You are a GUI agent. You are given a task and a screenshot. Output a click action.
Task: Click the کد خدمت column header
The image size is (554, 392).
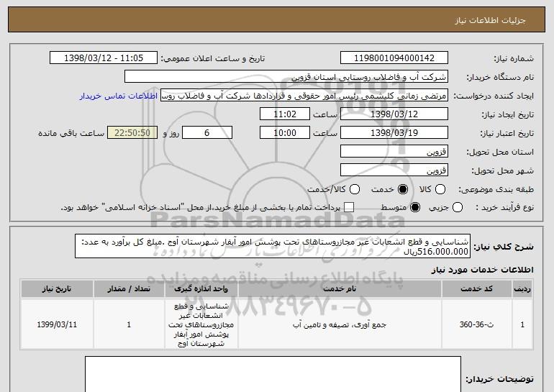476,289
